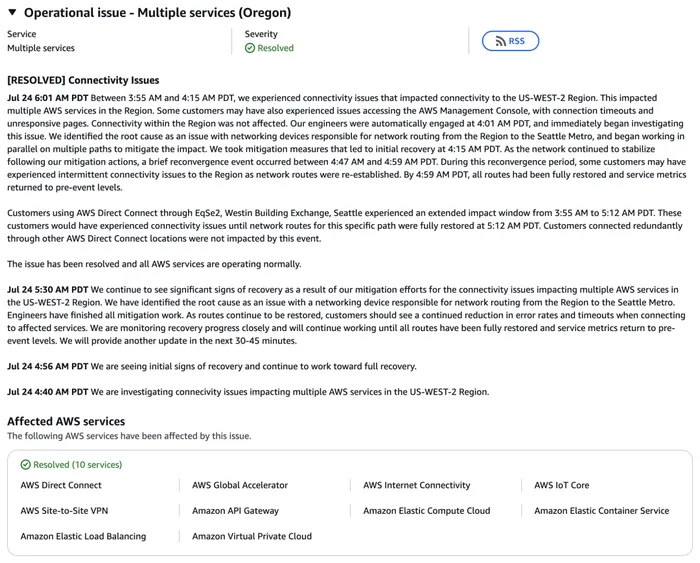Select Amazon Virtual Private Cloud service
Viewport: 700px width, 563px height.
click(x=252, y=536)
